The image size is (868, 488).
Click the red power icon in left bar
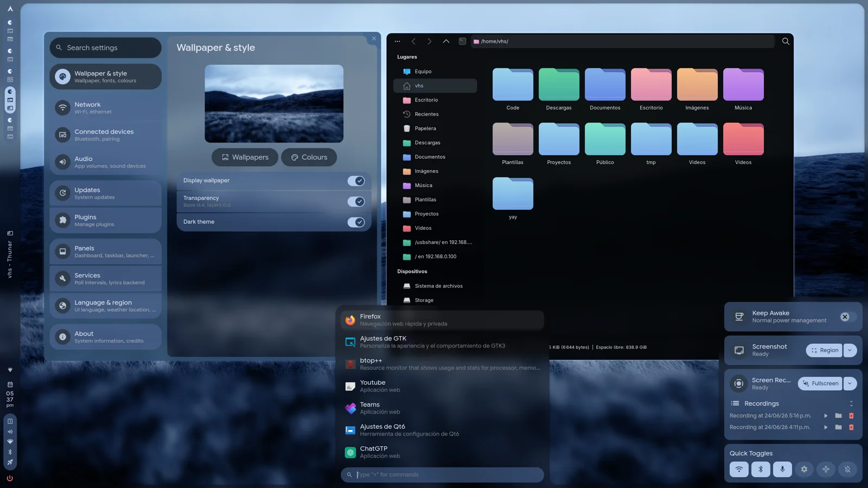click(10, 478)
